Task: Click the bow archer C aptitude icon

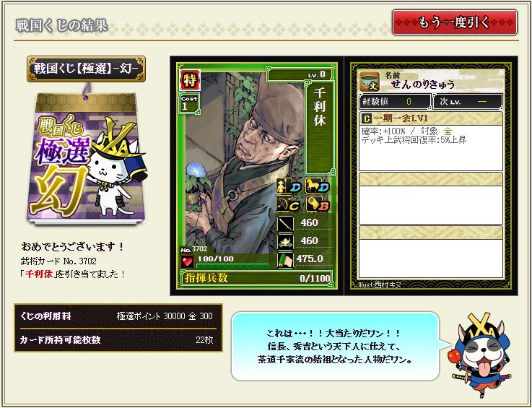Action: (289, 204)
